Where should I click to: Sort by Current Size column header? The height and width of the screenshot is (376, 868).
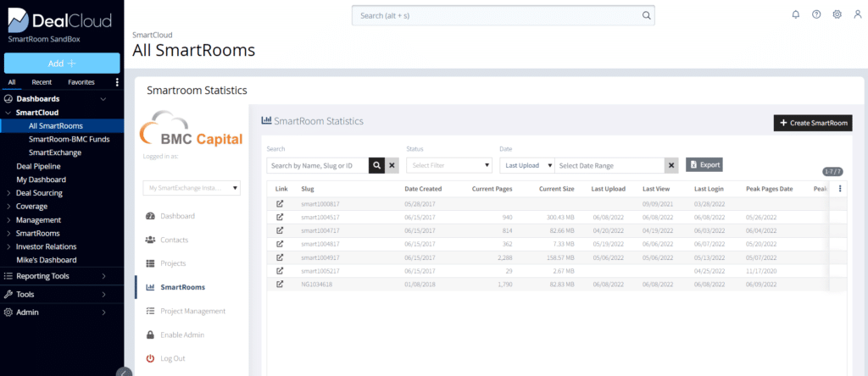point(556,189)
